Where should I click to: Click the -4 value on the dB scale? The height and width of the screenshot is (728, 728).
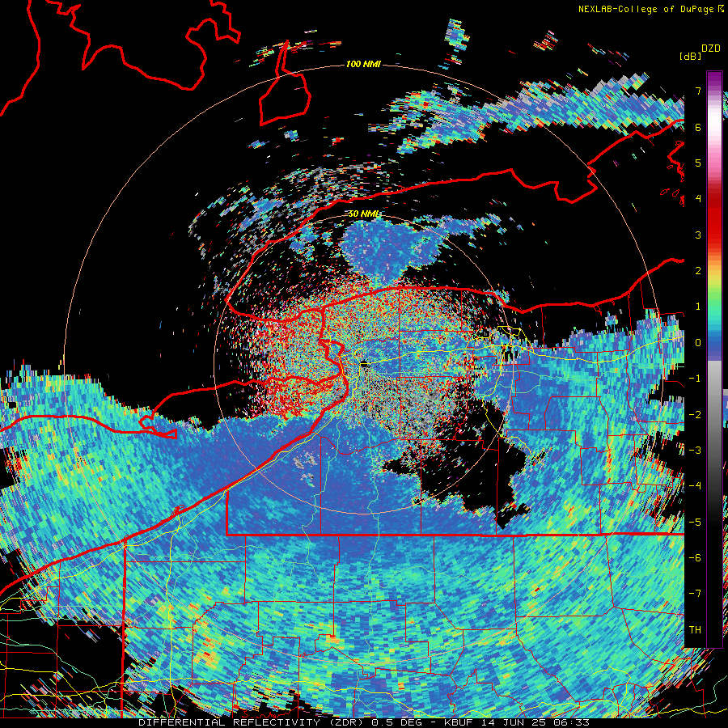click(695, 486)
